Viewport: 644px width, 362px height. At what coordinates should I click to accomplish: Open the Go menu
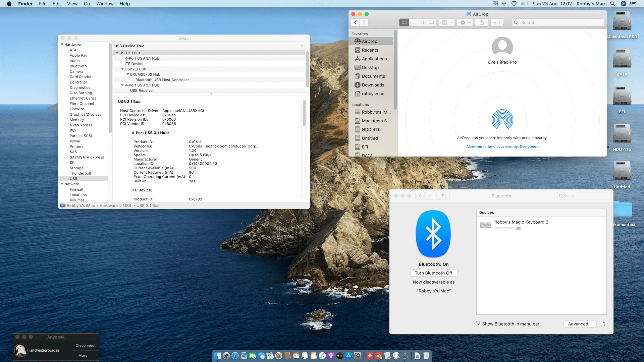(87, 4)
